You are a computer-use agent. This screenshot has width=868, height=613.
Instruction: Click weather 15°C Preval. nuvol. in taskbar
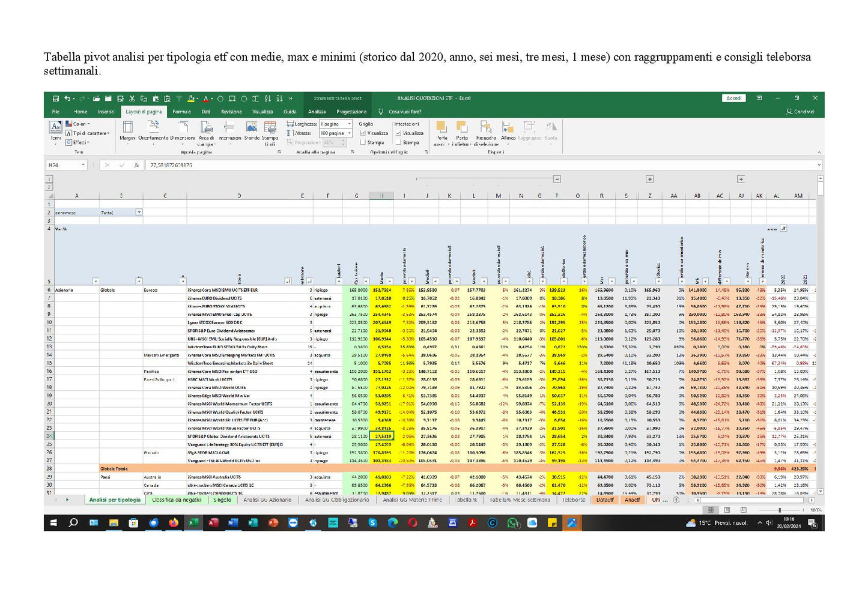pos(717,523)
